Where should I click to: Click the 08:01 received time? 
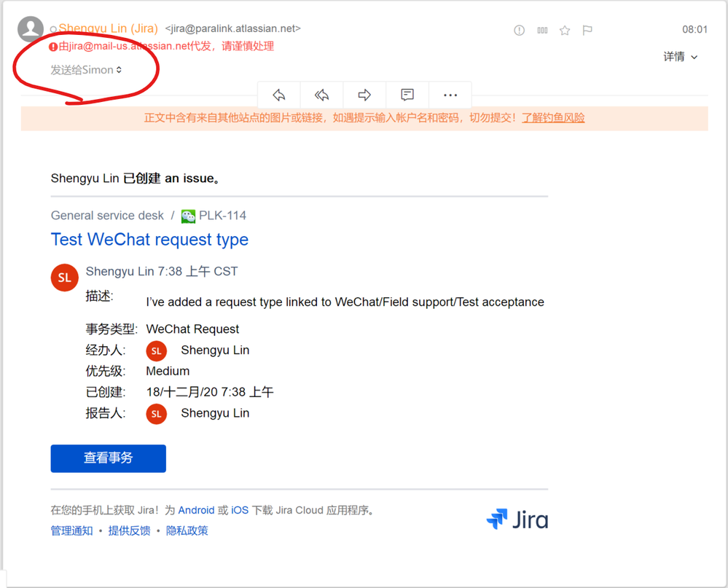pos(694,30)
